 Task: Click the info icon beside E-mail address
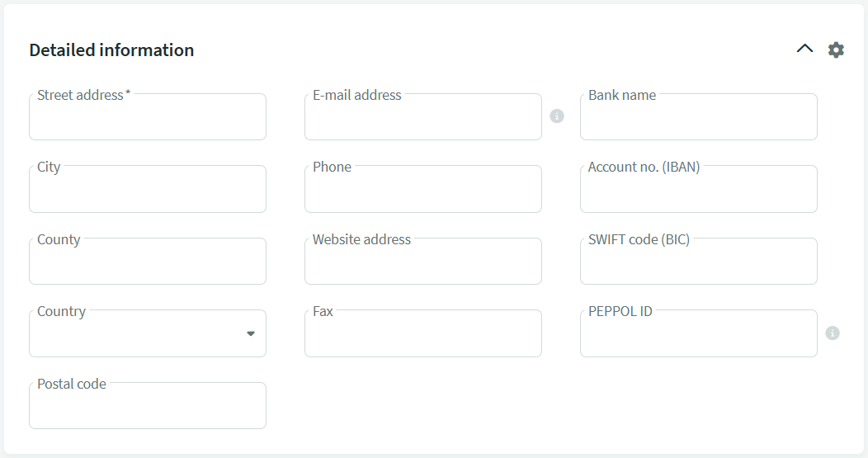[557, 116]
